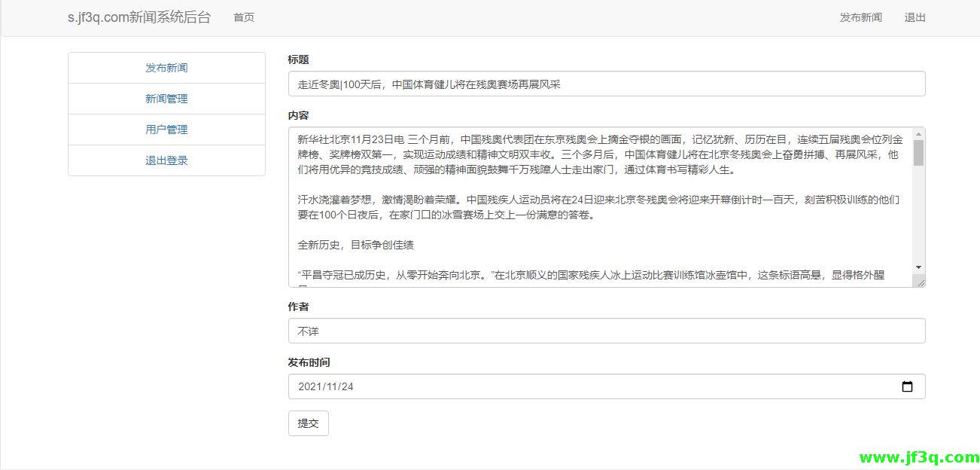Image resolution: width=980 pixels, height=470 pixels.
Task: Select the 作者 author input field
Action: pos(527,330)
